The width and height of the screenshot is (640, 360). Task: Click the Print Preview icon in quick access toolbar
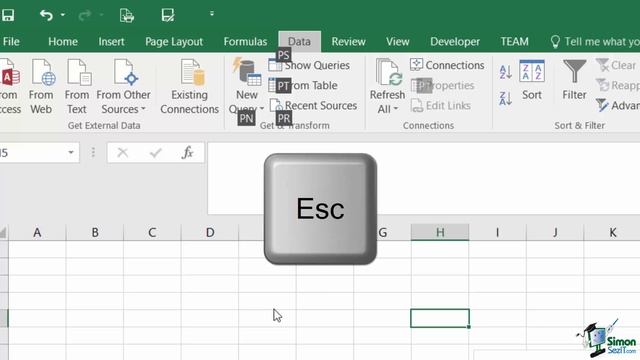pos(127,16)
